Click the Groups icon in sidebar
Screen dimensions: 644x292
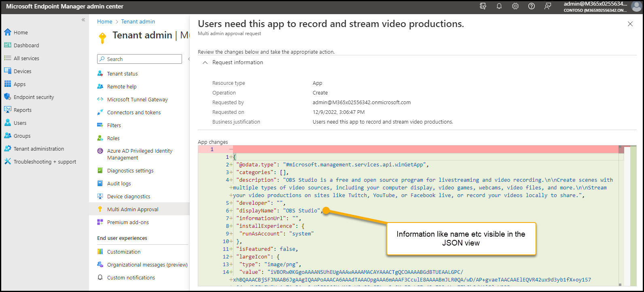tap(7, 136)
